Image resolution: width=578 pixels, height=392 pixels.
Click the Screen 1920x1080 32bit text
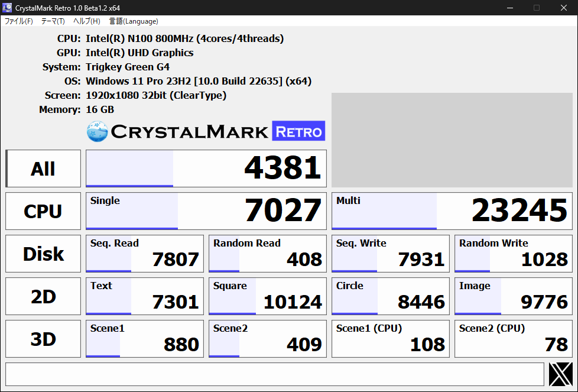(156, 95)
